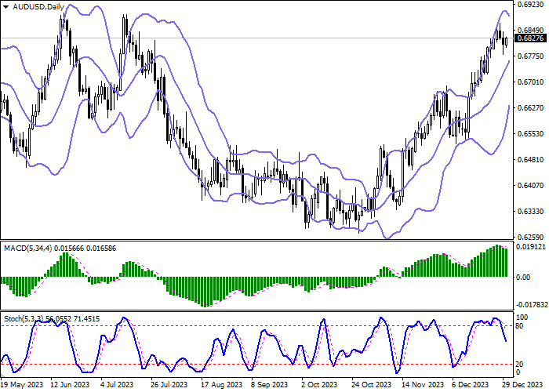Viewport: 549px width, 392px height.
Task: Click the 0.68490 price scale label
Action: 531,31
